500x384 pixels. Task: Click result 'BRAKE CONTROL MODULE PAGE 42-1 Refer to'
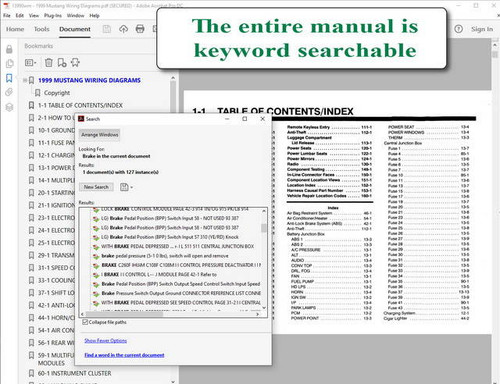tap(159, 274)
